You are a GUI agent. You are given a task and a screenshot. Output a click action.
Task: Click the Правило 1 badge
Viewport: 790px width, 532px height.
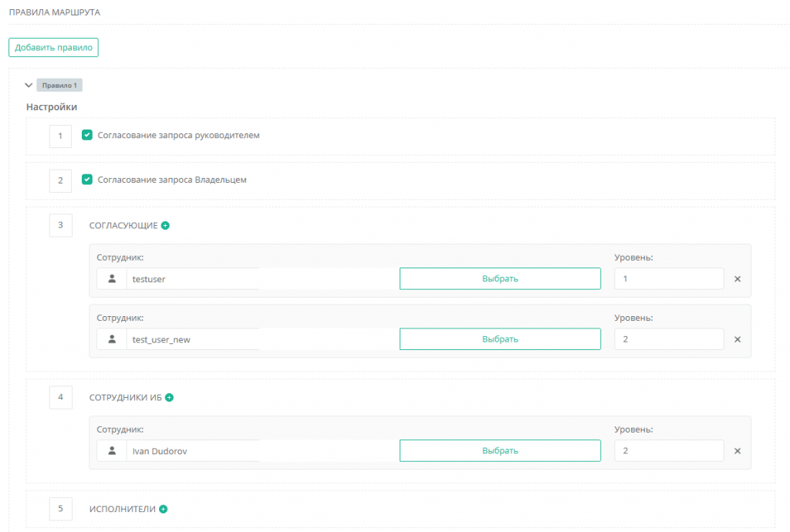pyautogui.click(x=59, y=86)
